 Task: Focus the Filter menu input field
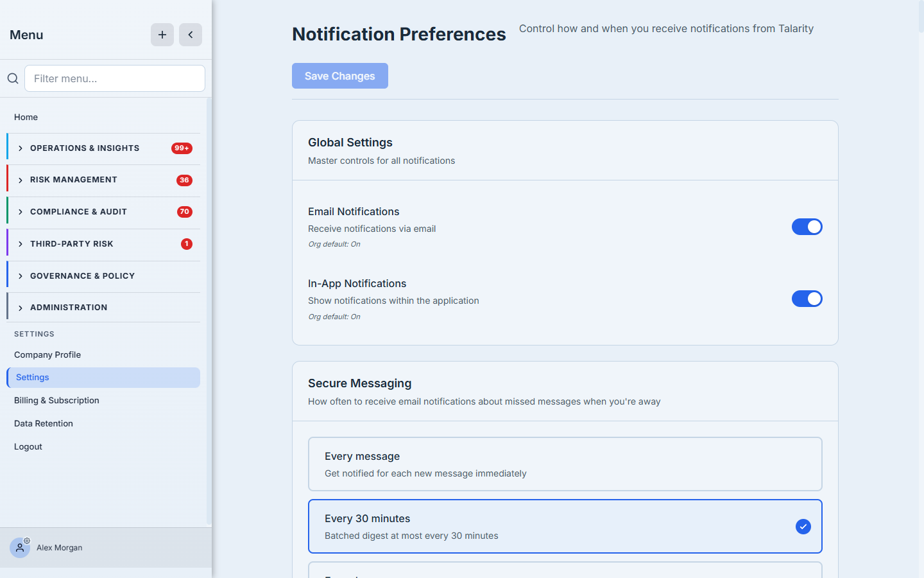115,78
